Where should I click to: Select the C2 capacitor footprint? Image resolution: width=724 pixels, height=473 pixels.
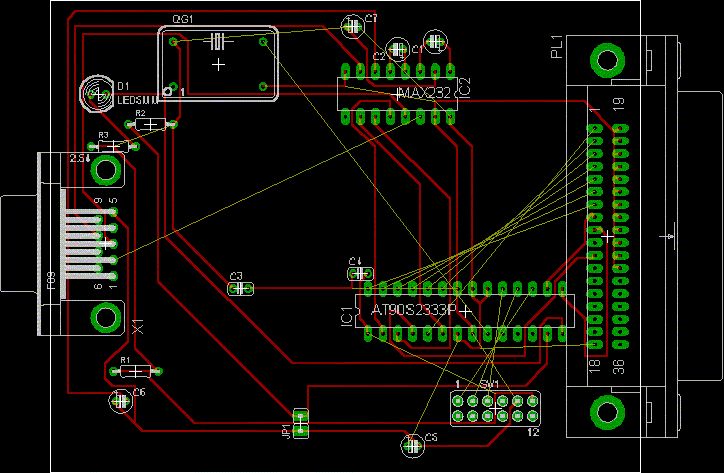click(x=398, y=49)
